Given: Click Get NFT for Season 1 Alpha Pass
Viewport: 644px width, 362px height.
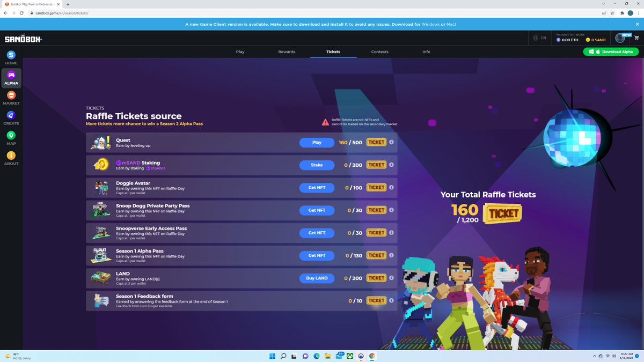Looking at the screenshot, I should tap(317, 255).
